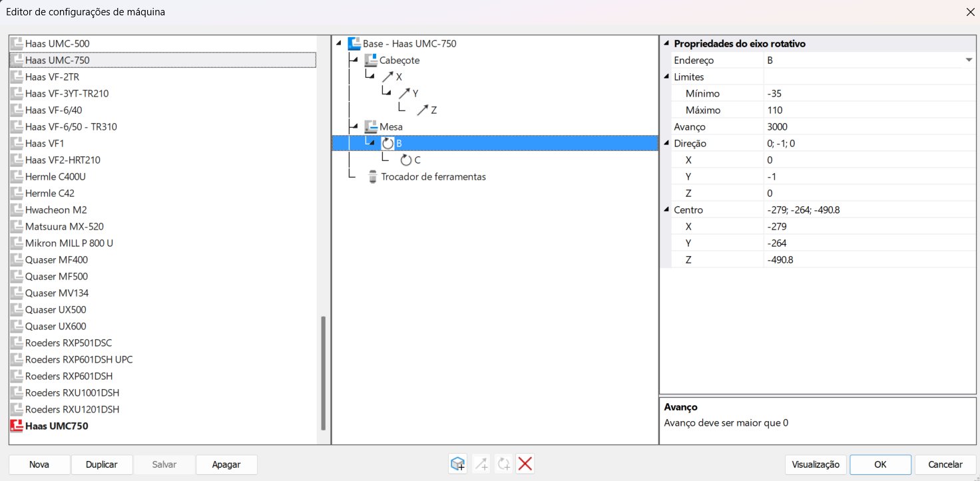Confirm with the OK button
The height and width of the screenshot is (481, 980).
[880, 464]
